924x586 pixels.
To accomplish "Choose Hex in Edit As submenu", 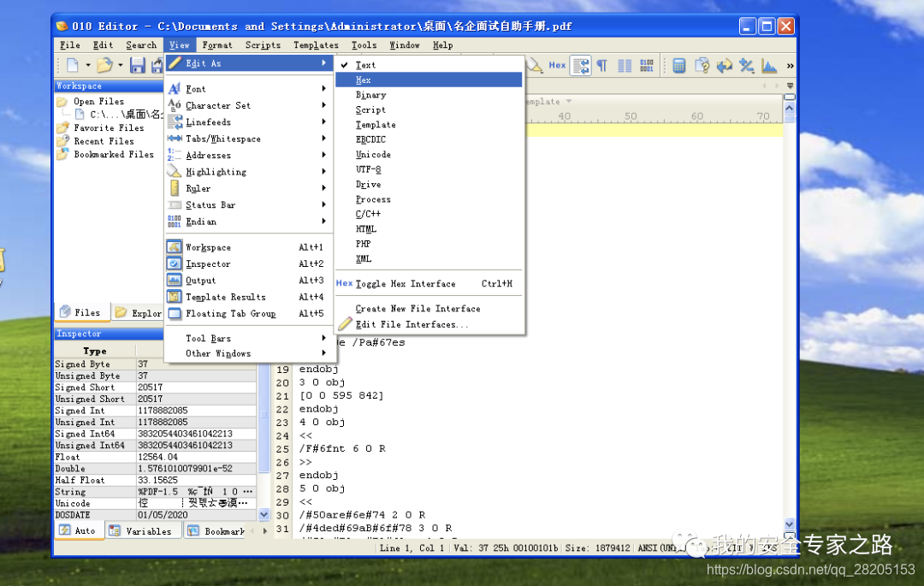I will click(x=429, y=80).
